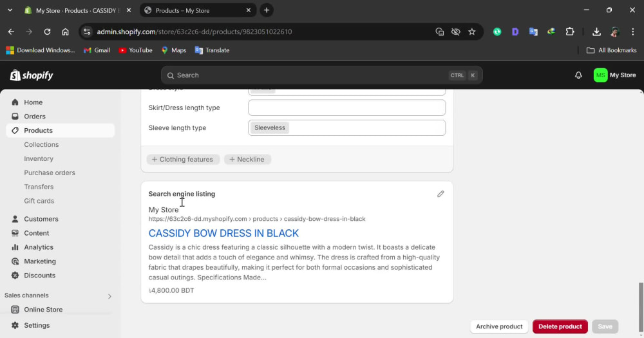Switch to the My Store Products CASSIDY tab

(78, 10)
